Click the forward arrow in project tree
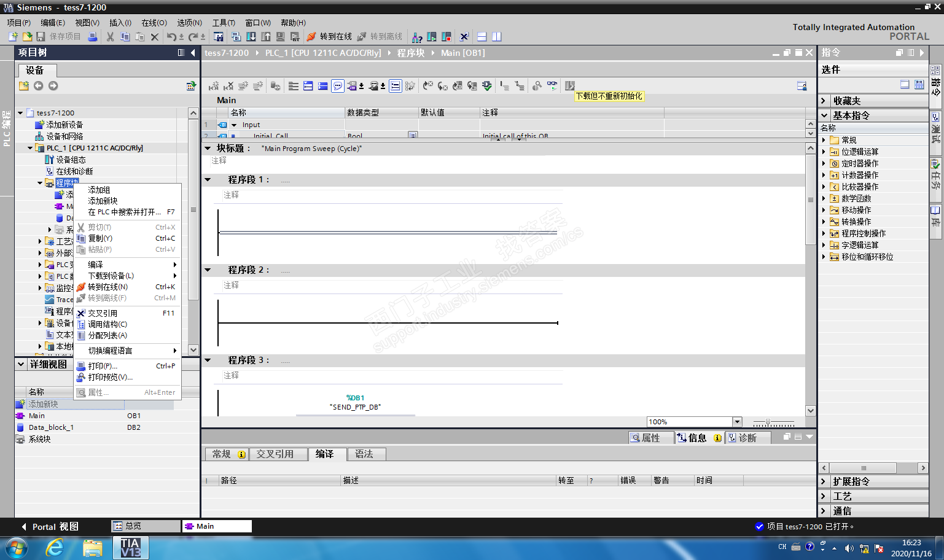The height and width of the screenshot is (560, 944). (x=53, y=86)
